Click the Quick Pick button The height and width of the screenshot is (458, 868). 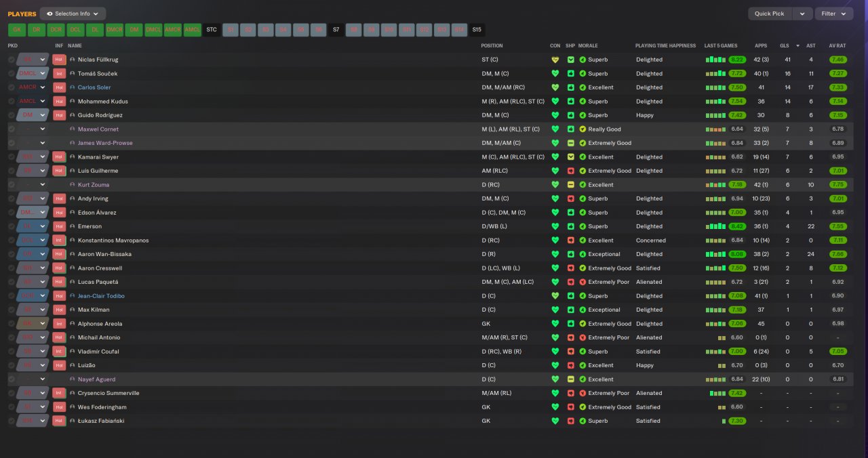pos(770,14)
